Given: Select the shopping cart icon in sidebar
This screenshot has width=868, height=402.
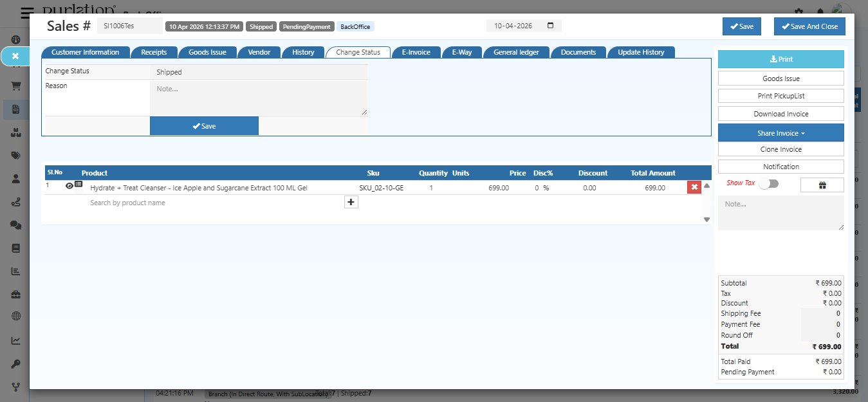Looking at the screenshot, I should point(15,86).
